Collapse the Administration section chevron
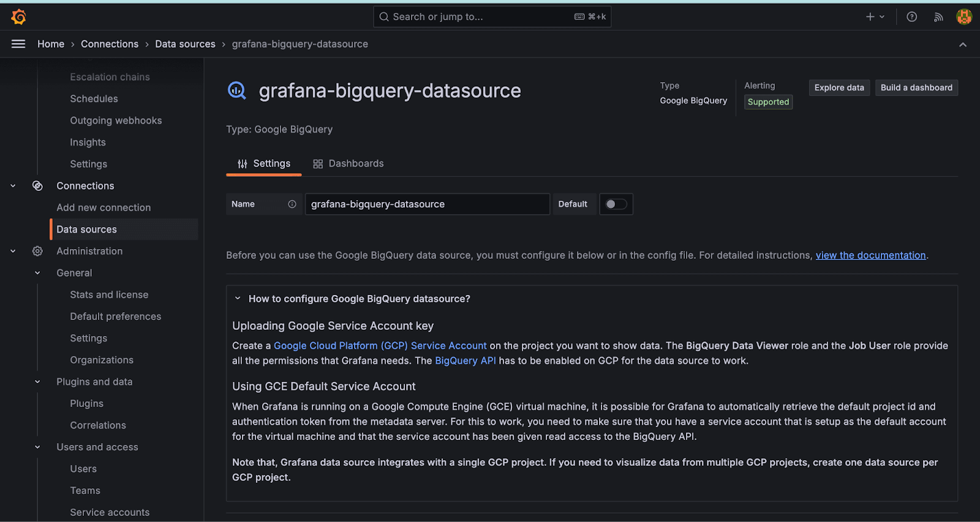 point(13,252)
